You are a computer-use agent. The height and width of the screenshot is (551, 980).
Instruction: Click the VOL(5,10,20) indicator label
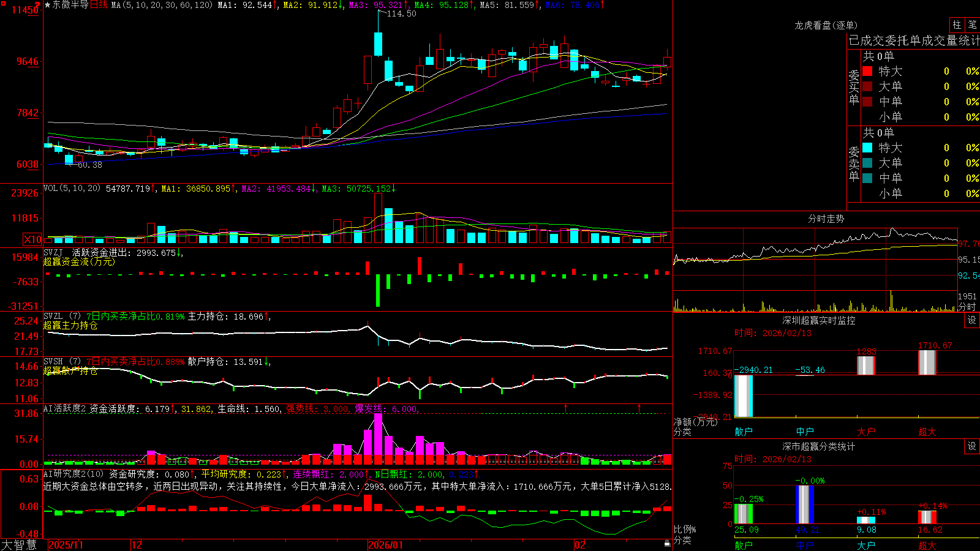[72, 189]
